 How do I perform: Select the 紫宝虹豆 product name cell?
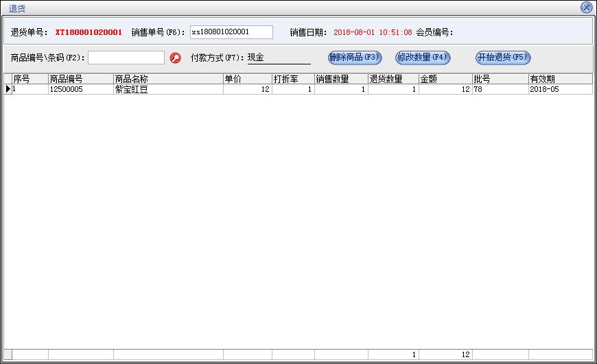click(x=168, y=89)
